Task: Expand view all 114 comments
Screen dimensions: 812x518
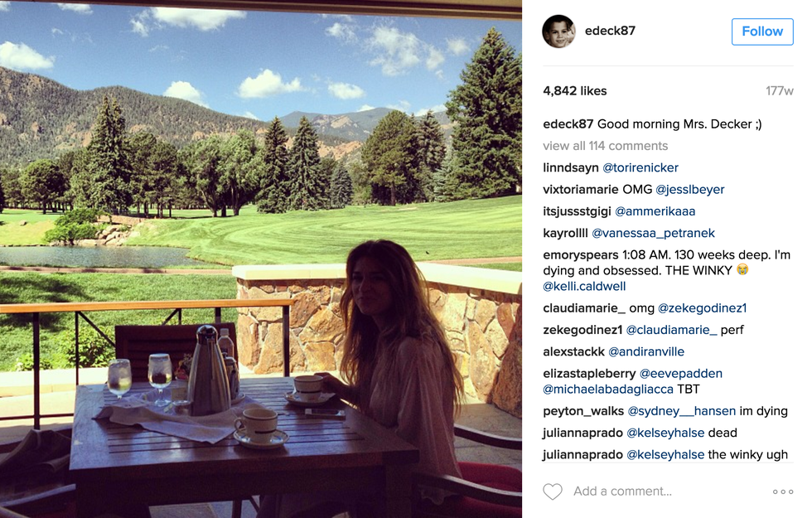Action: 606,146
